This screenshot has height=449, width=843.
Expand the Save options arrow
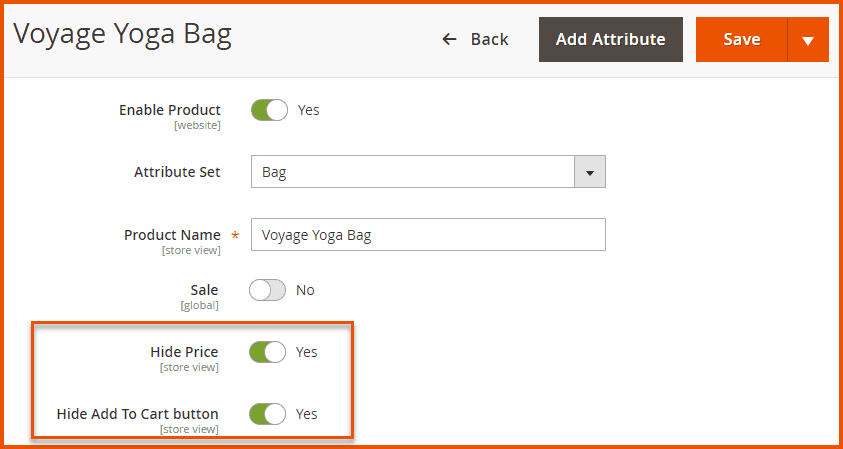808,40
